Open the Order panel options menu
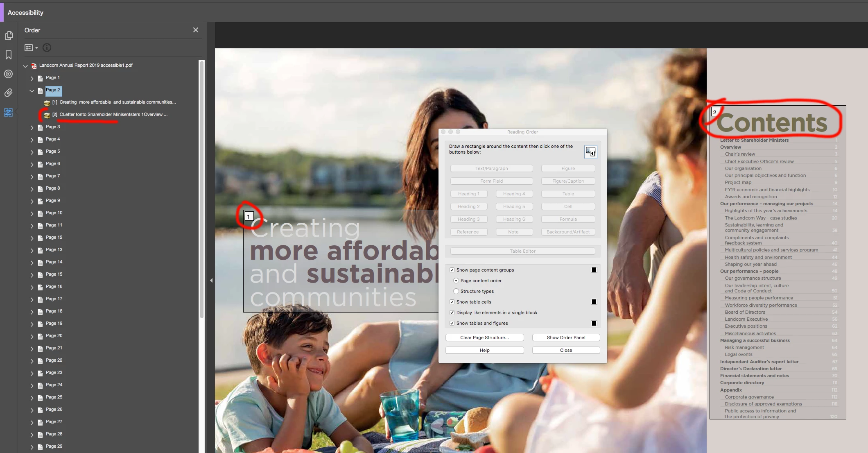The height and width of the screenshot is (453, 868). pyautogui.click(x=31, y=48)
